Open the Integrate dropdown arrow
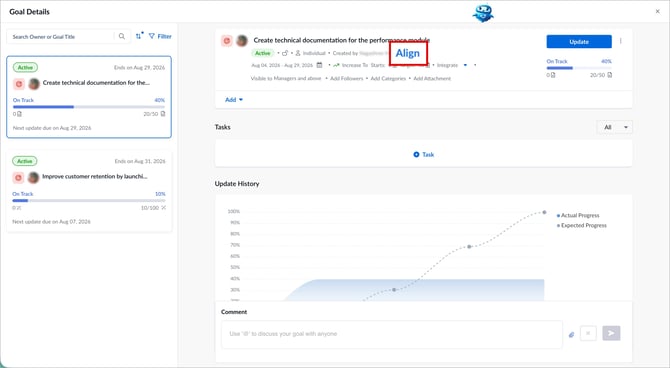The width and height of the screenshot is (670, 368). tap(465, 65)
